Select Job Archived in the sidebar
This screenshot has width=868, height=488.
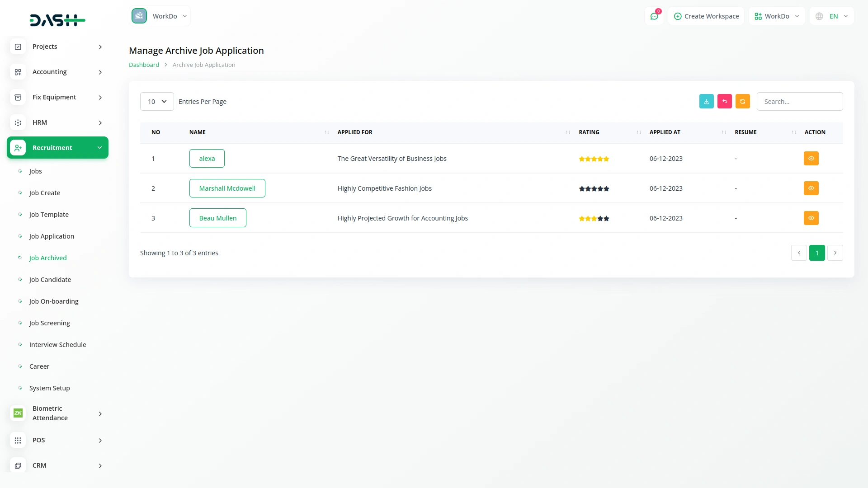pos(48,258)
